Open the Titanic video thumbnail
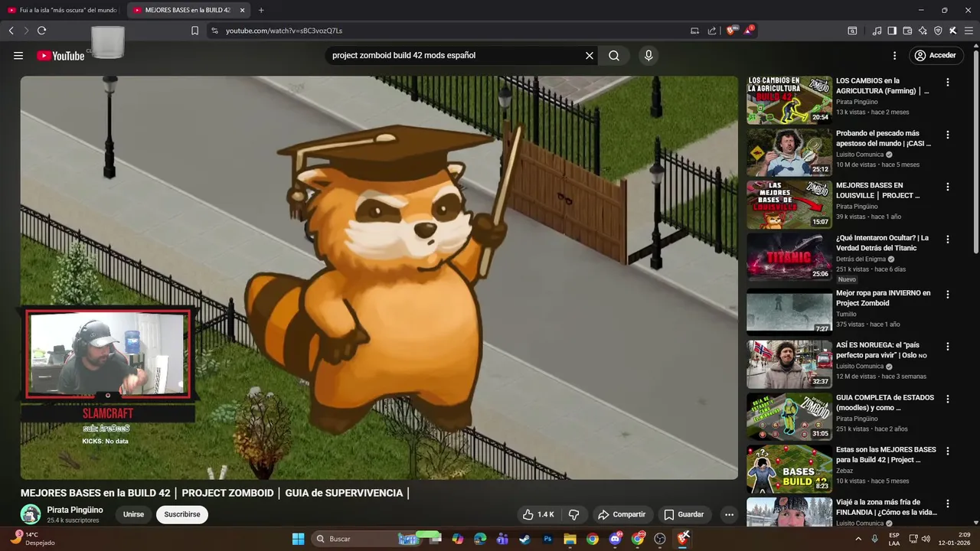The width and height of the screenshot is (980, 551). [x=789, y=256]
